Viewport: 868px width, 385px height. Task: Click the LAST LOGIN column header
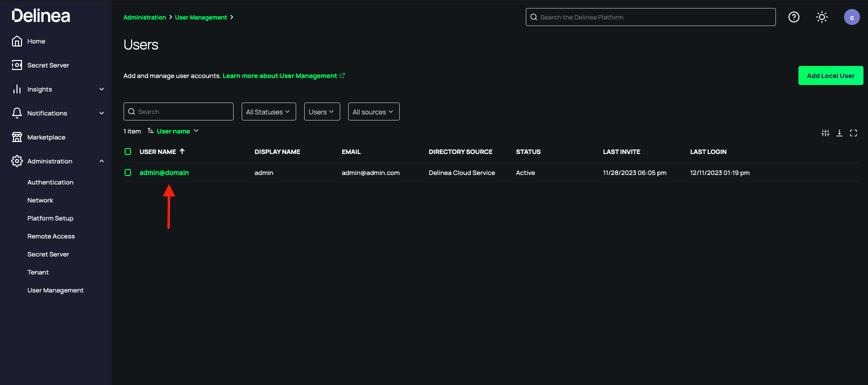(x=708, y=151)
